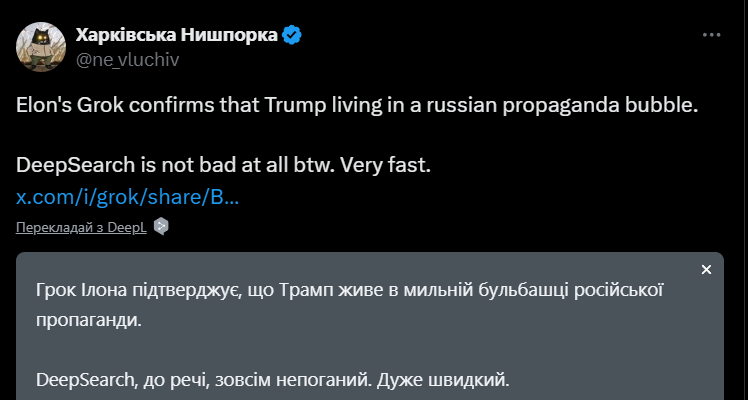Close the translation panel with the X
Screen dimensions: 748x400
click(x=706, y=270)
